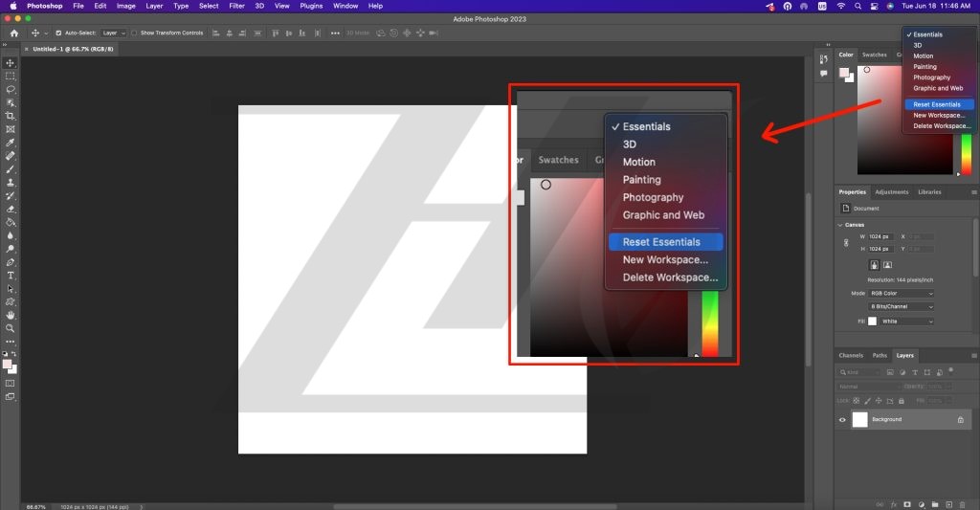Hide the Background layer via eye icon
The width and height of the screenshot is (980, 510).
coord(842,420)
